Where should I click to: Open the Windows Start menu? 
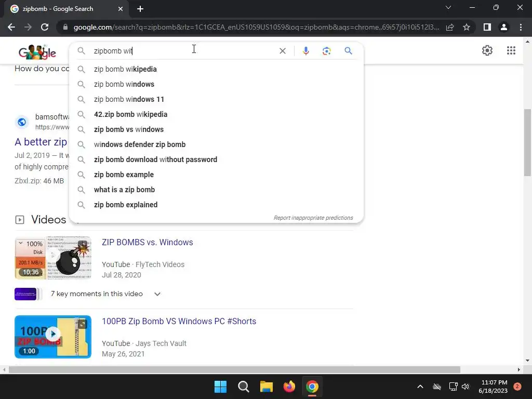220,387
